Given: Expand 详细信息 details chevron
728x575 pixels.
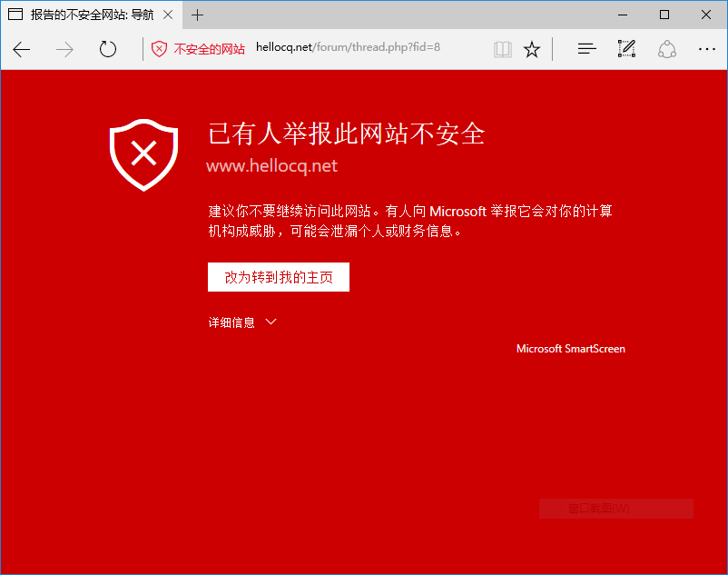Looking at the screenshot, I should (271, 322).
